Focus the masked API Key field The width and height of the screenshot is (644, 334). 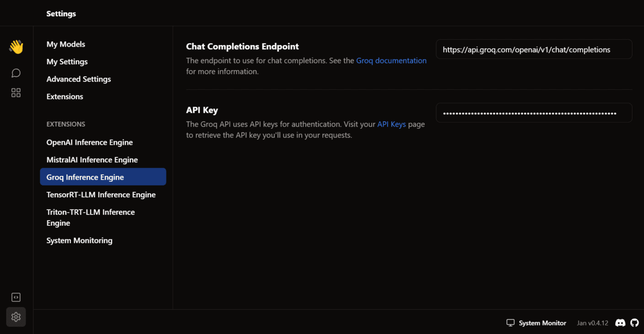click(x=533, y=113)
